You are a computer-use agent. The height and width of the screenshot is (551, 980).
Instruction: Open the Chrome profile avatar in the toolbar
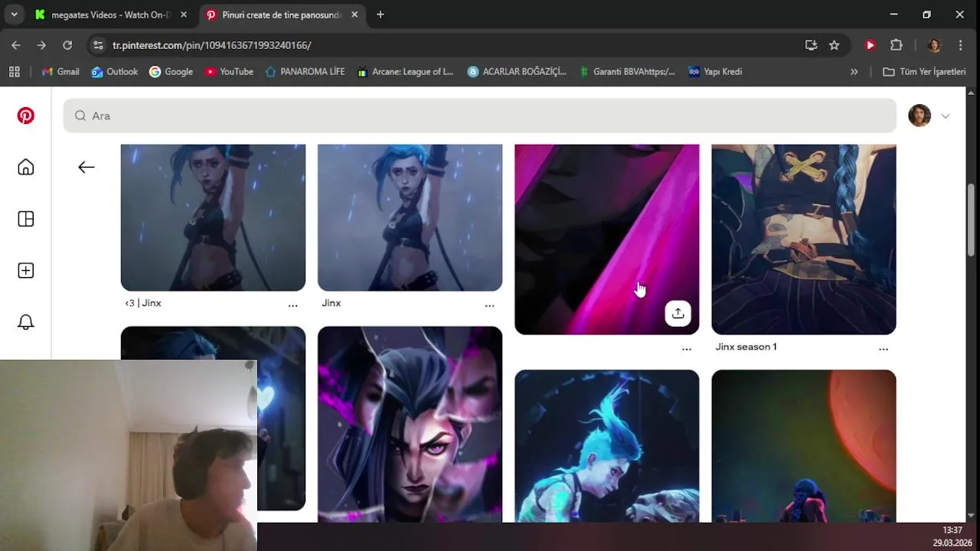pos(934,45)
